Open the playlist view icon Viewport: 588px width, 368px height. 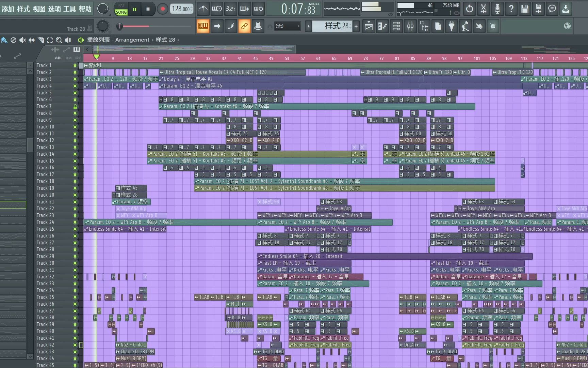(369, 26)
